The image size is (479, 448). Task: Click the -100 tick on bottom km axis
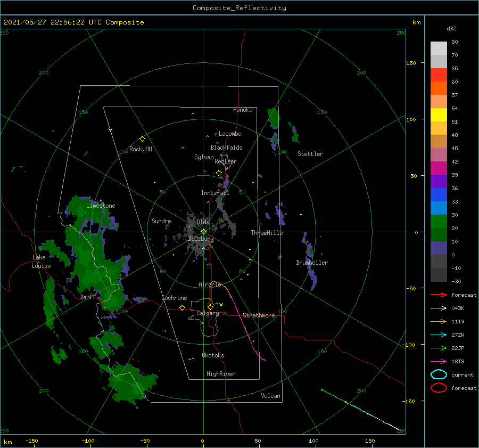click(x=88, y=441)
